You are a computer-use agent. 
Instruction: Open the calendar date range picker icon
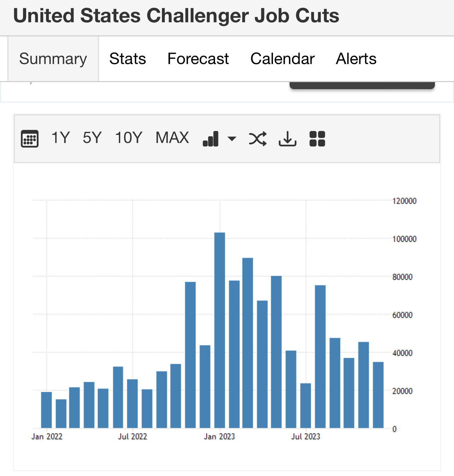click(x=30, y=138)
